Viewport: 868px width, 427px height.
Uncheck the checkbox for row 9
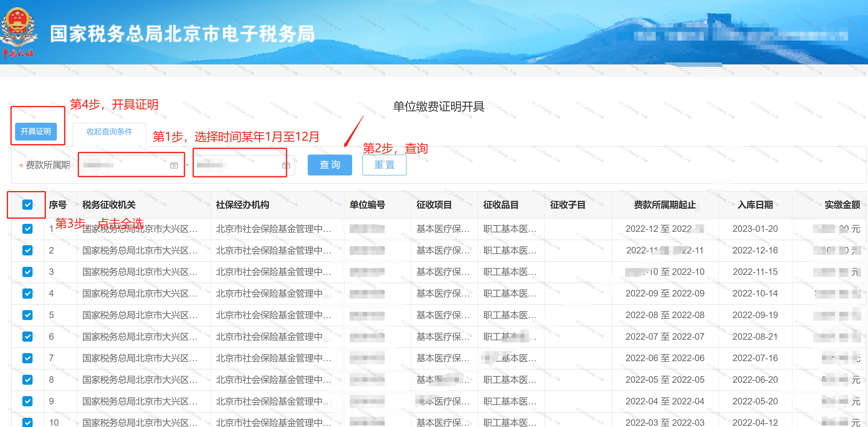27,401
